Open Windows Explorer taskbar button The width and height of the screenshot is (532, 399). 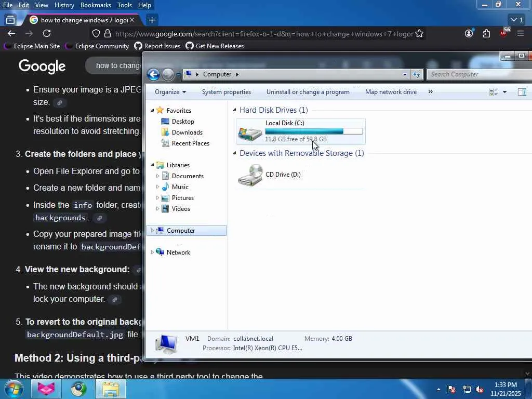111,389
